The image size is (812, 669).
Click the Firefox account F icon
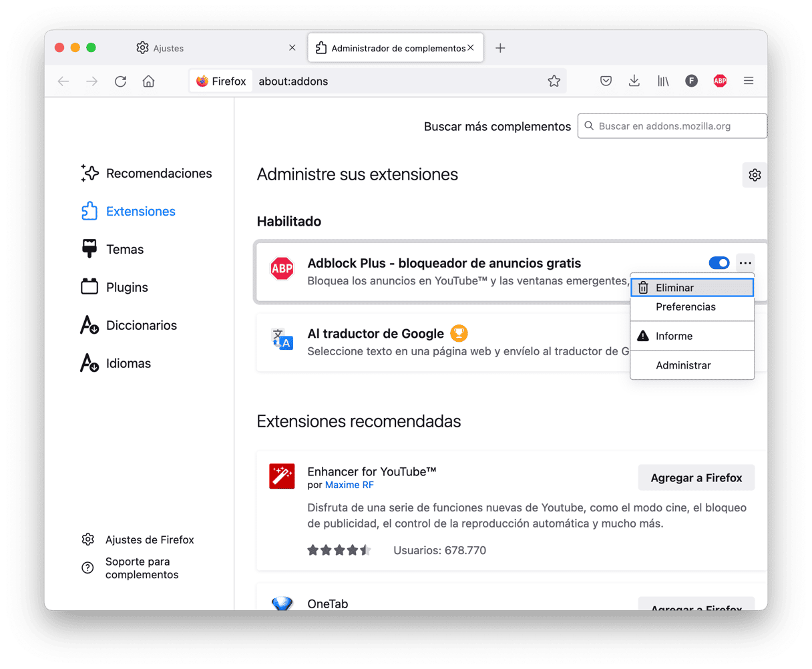[692, 81]
